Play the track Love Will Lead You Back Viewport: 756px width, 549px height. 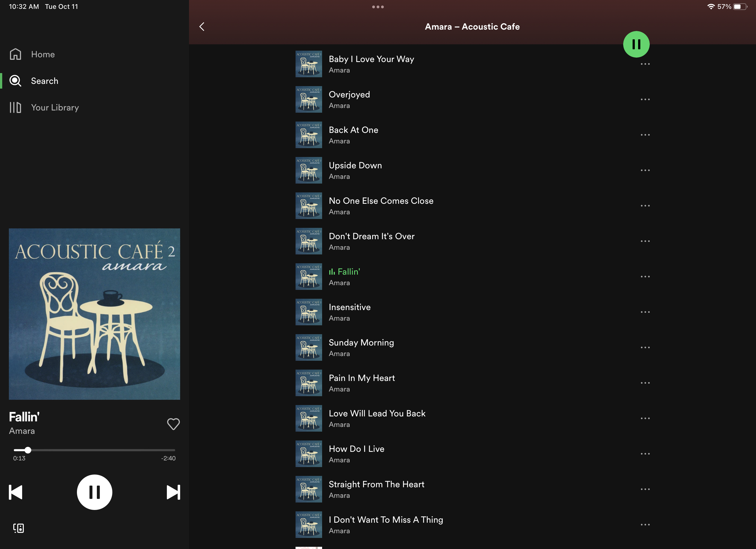[472, 418]
